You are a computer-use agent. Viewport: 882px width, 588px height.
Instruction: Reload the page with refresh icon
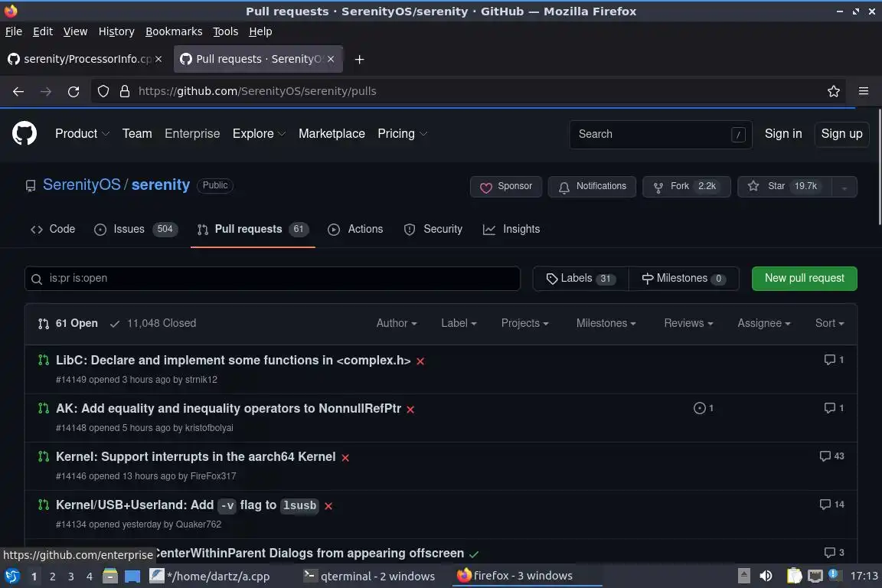[x=73, y=91]
